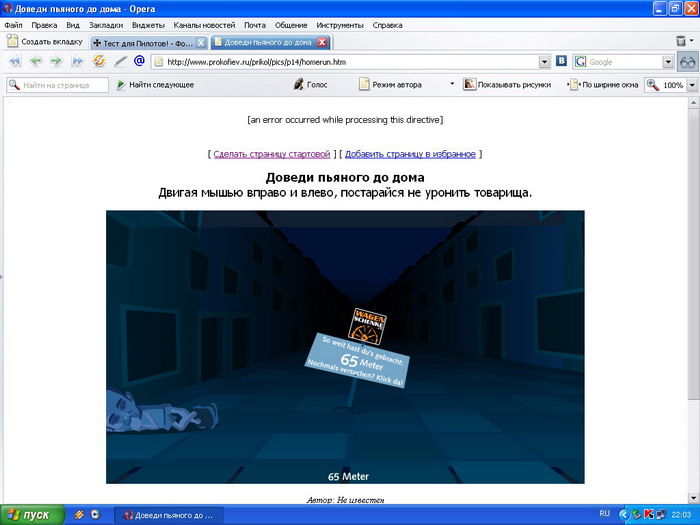Go back with the green back arrow

[36, 61]
